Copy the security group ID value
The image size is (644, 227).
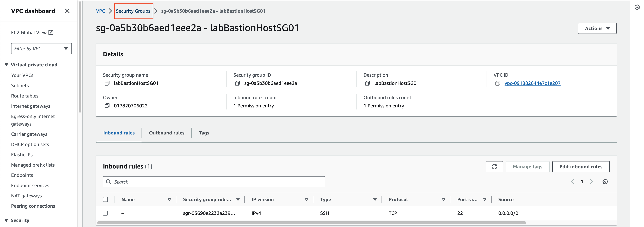237,83
